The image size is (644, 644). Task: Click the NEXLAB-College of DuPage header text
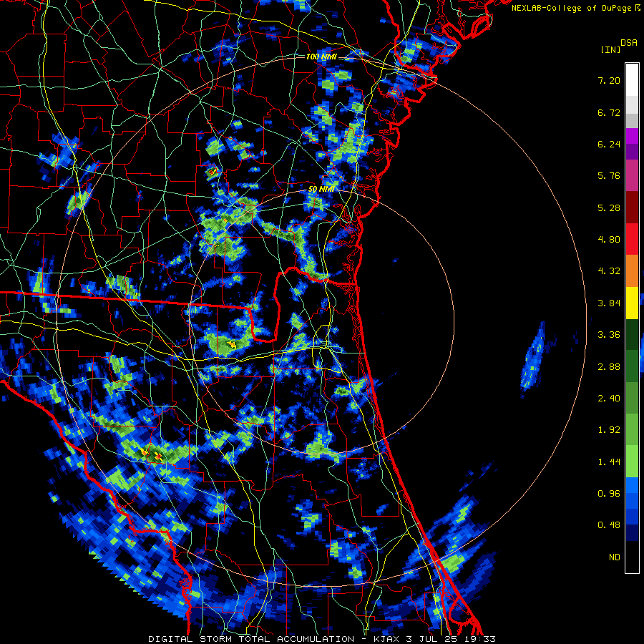pyautogui.click(x=572, y=8)
